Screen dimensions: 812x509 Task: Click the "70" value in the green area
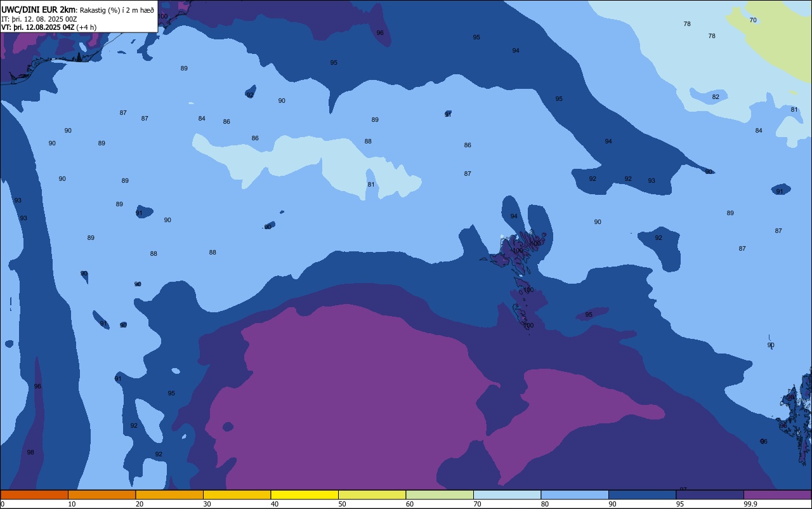coord(753,20)
